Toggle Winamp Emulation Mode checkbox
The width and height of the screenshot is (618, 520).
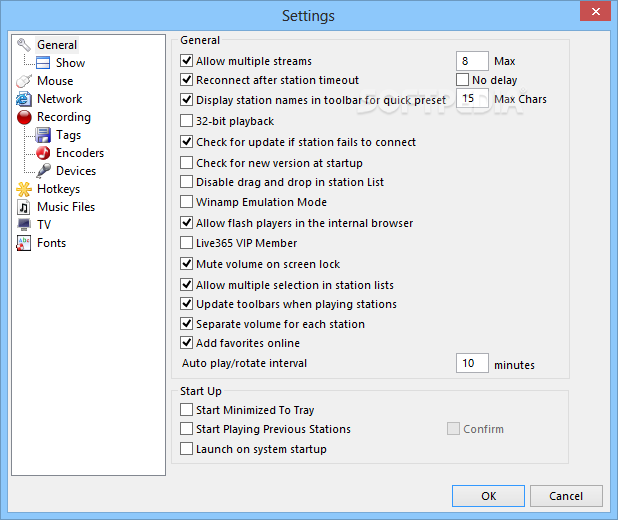click(187, 202)
